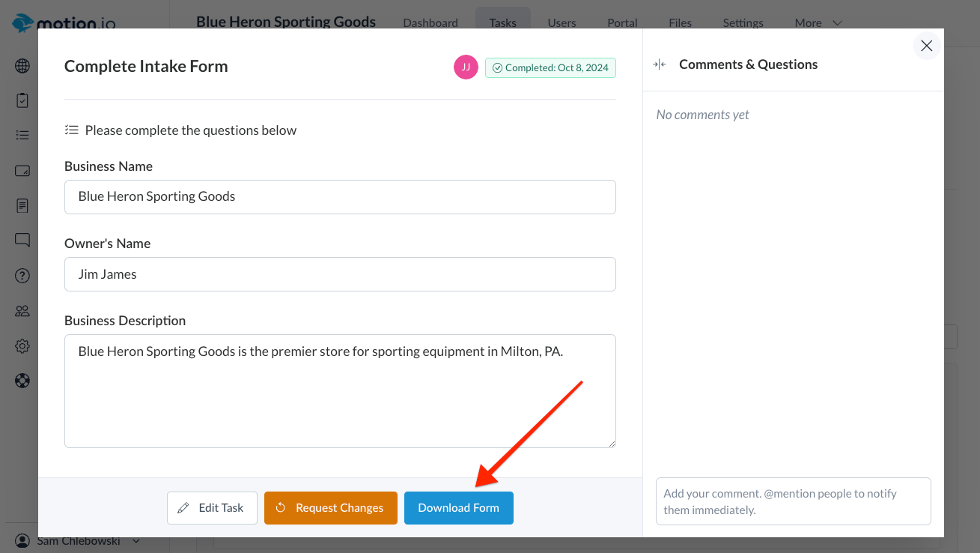Click the checklist icon in the sidebar
The width and height of the screenshot is (980, 553).
[22, 135]
